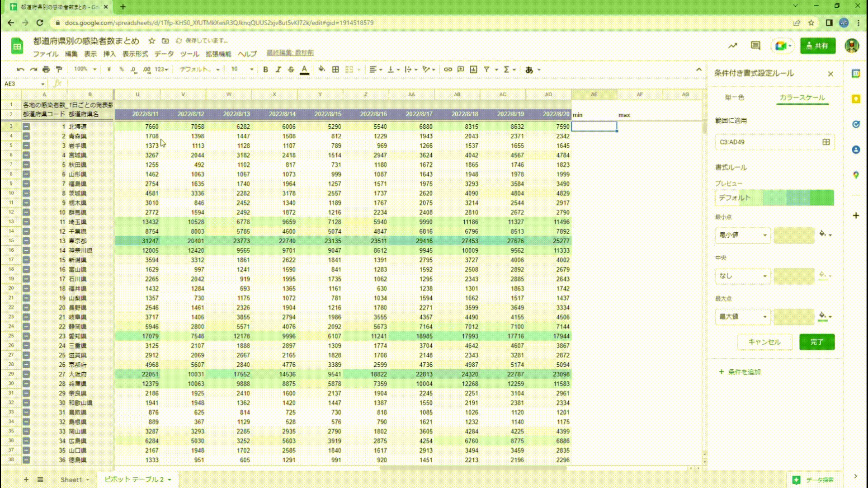Collapse row group for 東京都
The image size is (868, 488).
click(26, 241)
